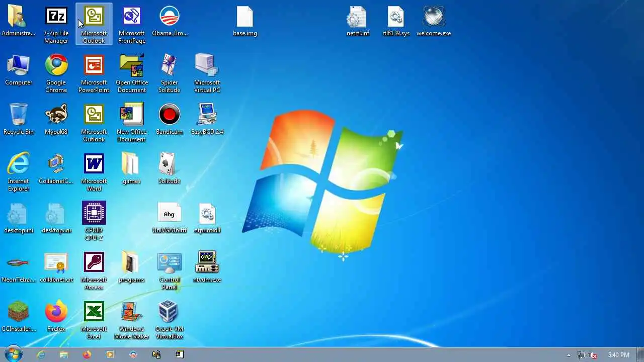
Task: Open Internet Explorer from the taskbar
Action: click(x=41, y=354)
